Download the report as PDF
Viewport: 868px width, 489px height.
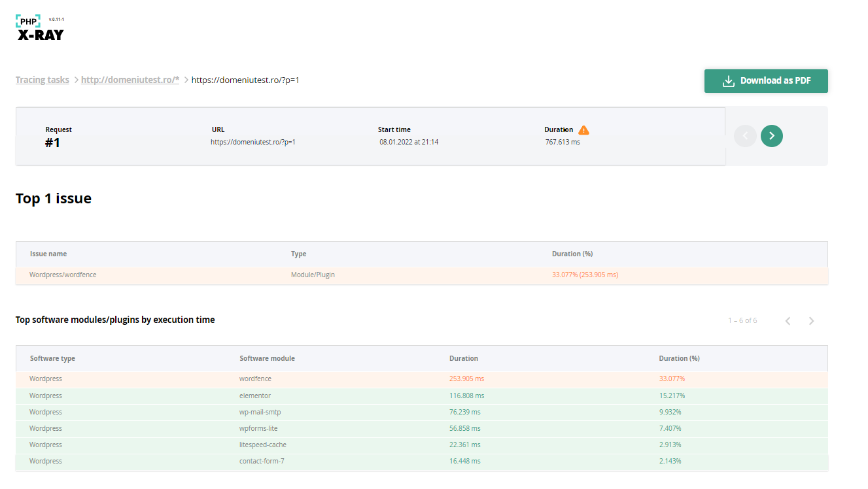766,81
